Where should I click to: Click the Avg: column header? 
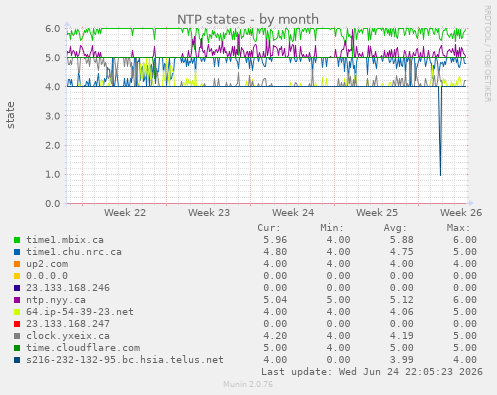pos(395,228)
